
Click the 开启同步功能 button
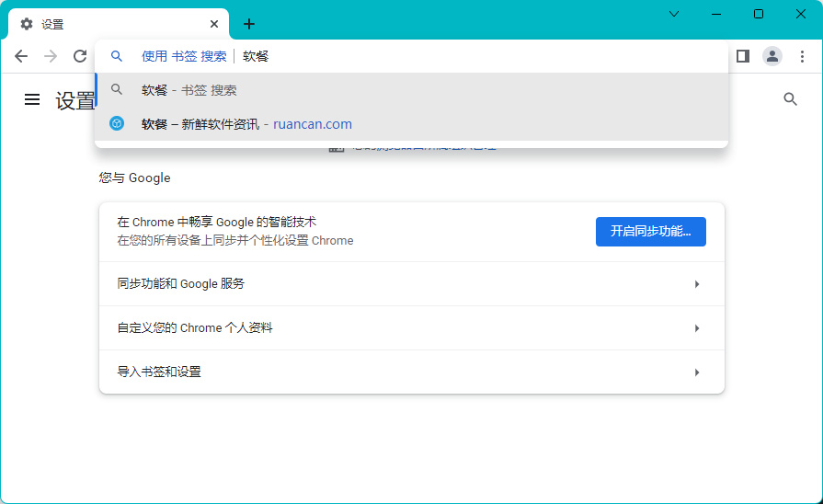[x=650, y=231]
